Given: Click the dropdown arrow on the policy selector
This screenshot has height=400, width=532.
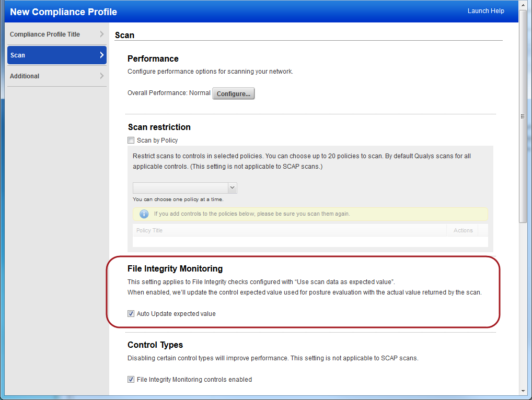Looking at the screenshot, I should [x=232, y=187].
